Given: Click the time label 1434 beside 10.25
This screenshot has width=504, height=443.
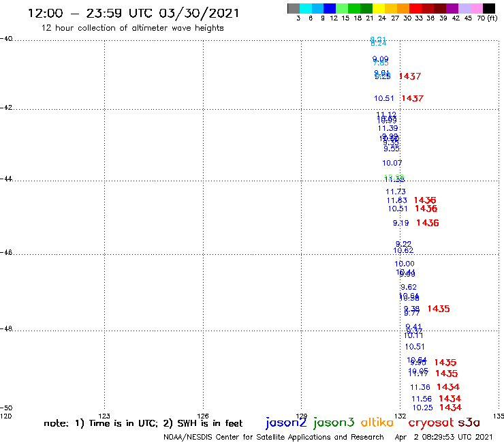Looking at the screenshot, I should (x=451, y=408).
